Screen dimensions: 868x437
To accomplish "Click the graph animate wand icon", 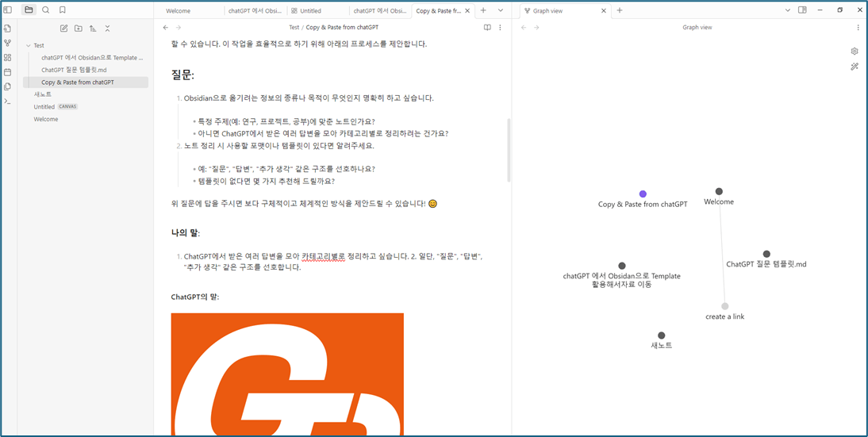I will click(x=855, y=67).
